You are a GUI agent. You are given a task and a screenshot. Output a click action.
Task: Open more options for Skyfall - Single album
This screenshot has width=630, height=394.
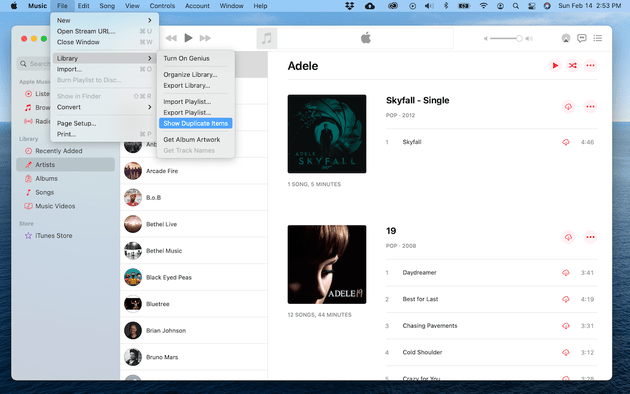(x=590, y=107)
